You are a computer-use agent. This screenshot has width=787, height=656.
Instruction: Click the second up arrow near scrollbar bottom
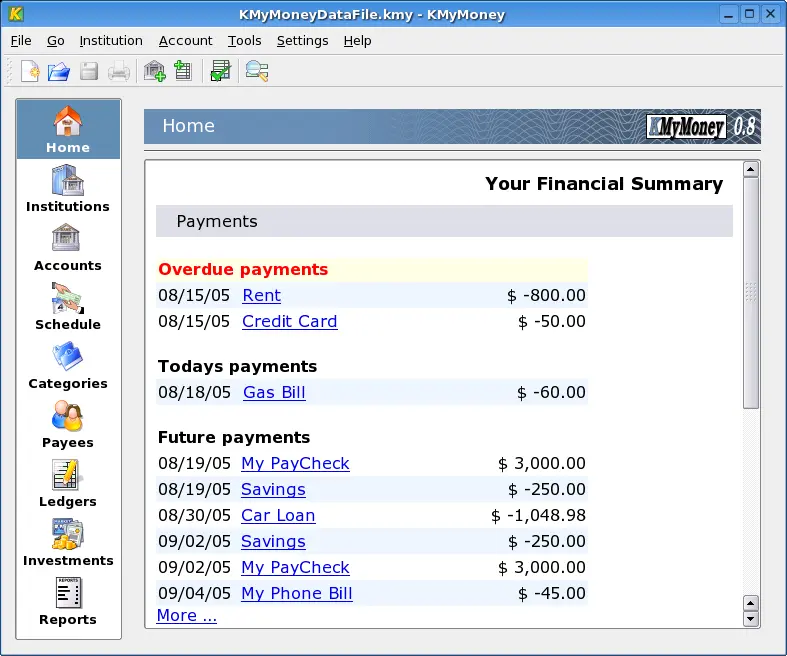pos(751,603)
